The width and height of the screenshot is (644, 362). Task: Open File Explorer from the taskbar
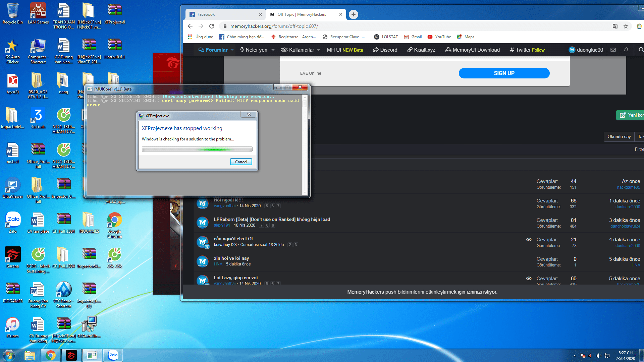30,355
